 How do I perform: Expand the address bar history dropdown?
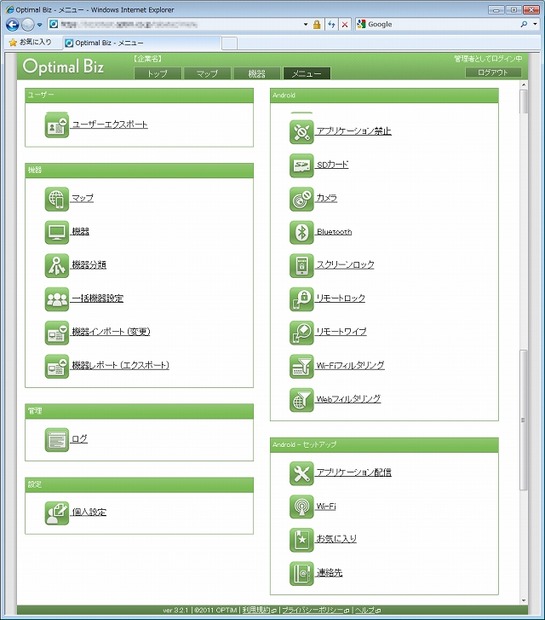click(306, 25)
